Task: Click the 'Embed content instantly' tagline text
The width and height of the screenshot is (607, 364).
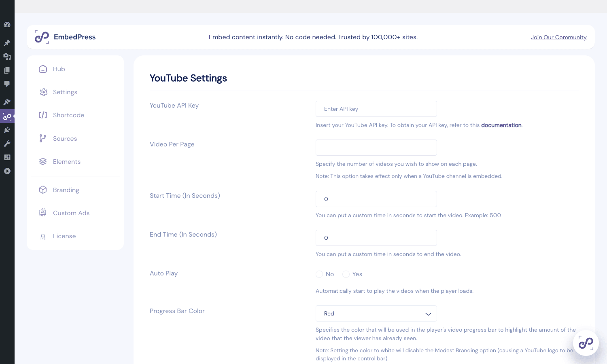Action: point(313,37)
